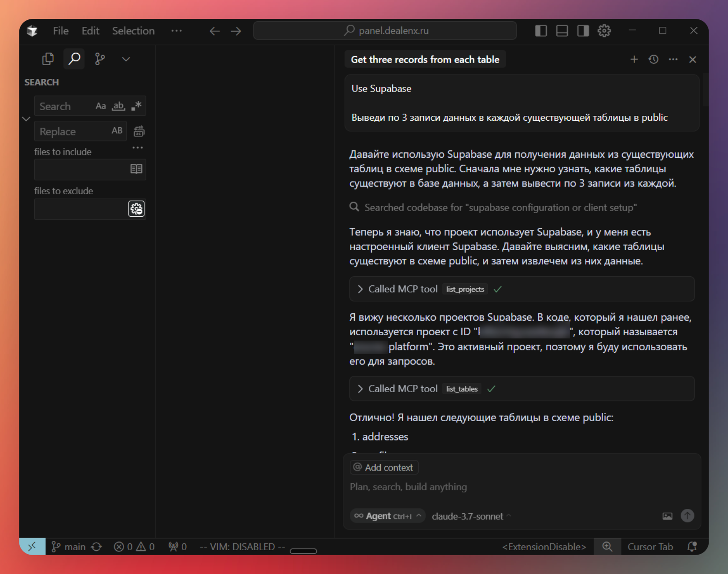Open notifications bell icon

pos(692,547)
